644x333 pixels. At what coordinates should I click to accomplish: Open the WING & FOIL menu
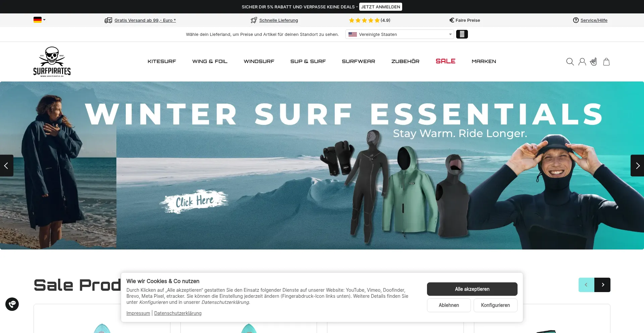tap(210, 61)
